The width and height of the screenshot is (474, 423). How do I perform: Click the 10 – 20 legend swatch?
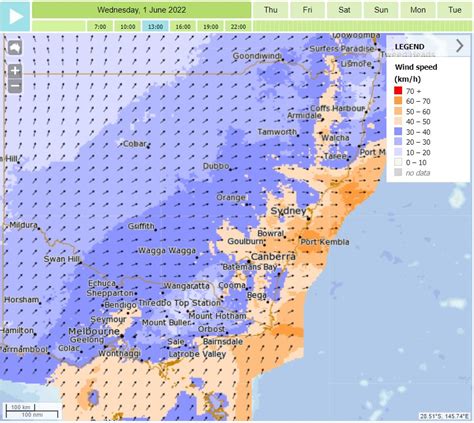click(x=398, y=152)
